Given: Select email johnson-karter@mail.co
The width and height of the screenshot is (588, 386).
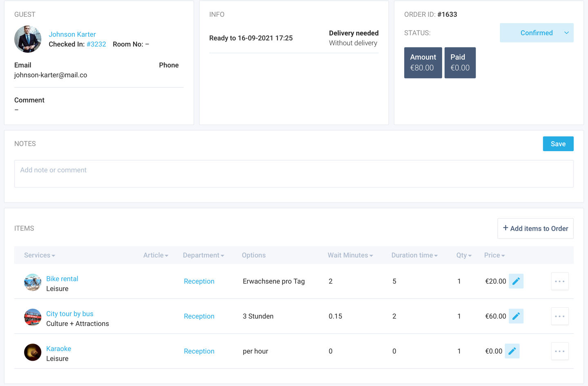Looking at the screenshot, I should (51, 75).
